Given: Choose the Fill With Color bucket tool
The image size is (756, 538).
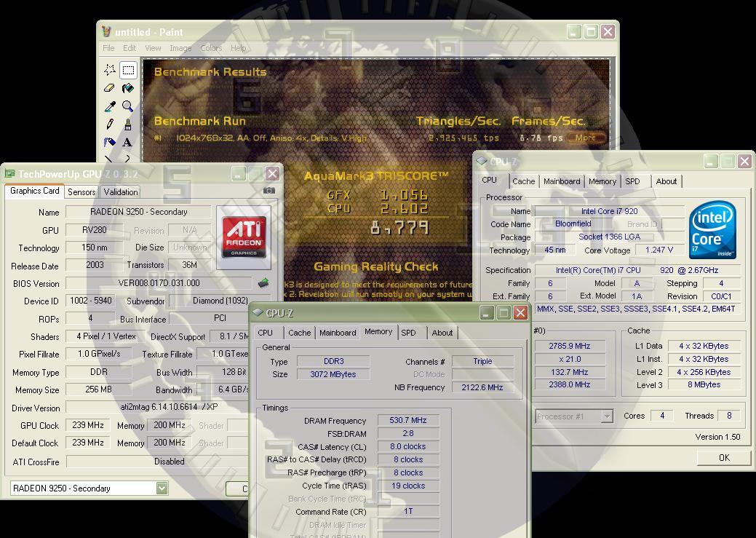Looking at the screenshot, I should click(x=128, y=88).
